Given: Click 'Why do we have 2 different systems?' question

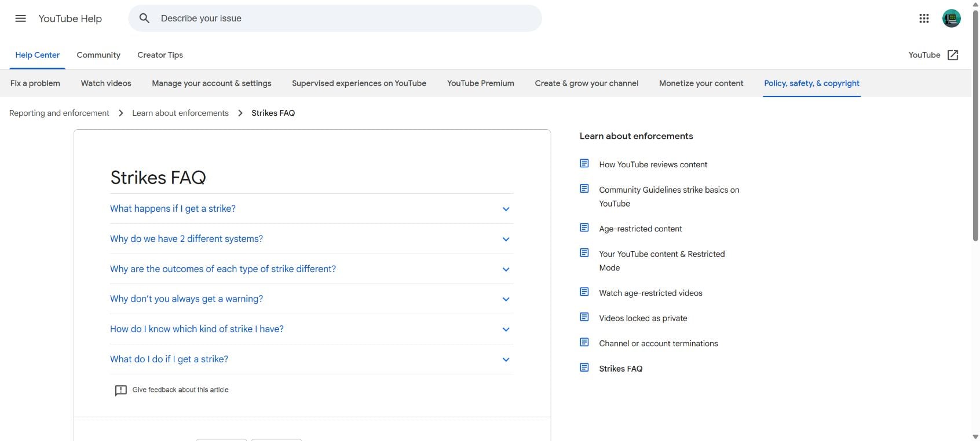Looking at the screenshot, I should 187,239.
